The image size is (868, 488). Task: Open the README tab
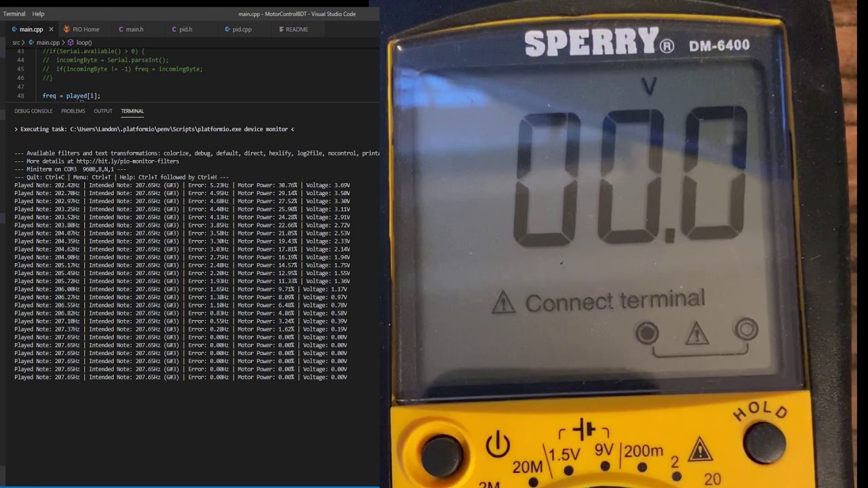coord(297,29)
